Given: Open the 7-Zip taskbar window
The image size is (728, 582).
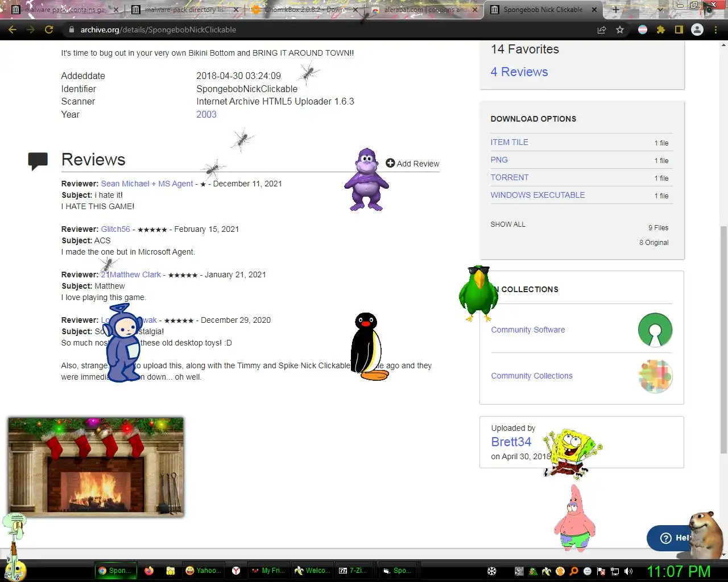Looking at the screenshot, I should pyautogui.click(x=353, y=571).
